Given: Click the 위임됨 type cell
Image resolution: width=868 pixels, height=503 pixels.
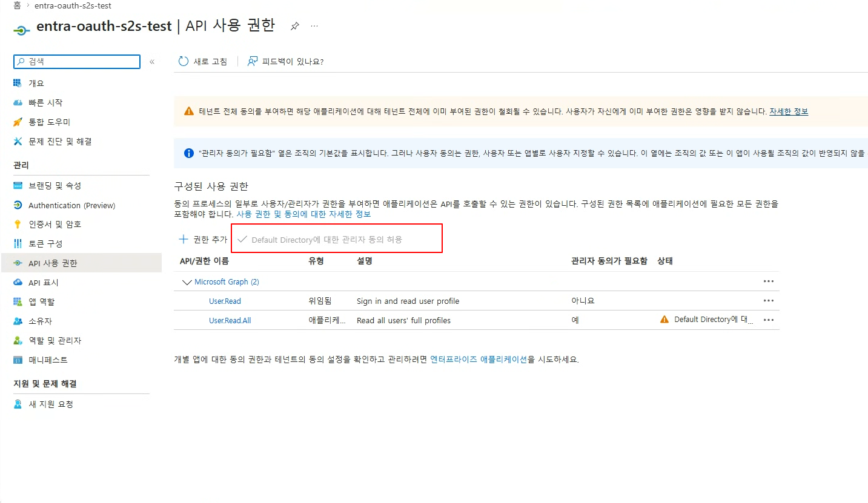Looking at the screenshot, I should tap(320, 301).
